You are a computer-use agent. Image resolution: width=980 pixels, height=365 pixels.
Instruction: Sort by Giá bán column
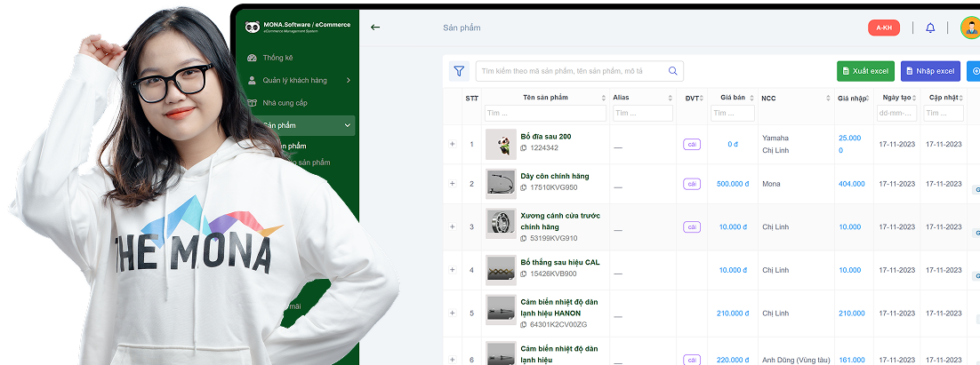tap(751, 98)
